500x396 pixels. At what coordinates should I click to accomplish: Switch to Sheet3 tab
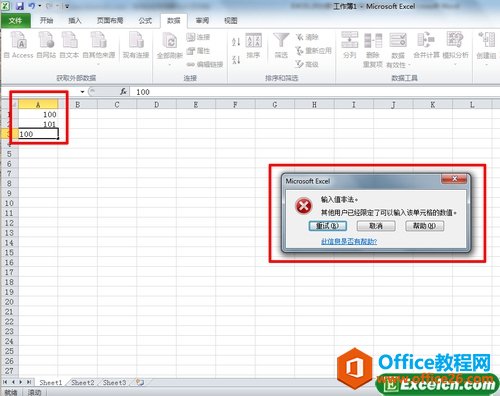(x=114, y=382)
